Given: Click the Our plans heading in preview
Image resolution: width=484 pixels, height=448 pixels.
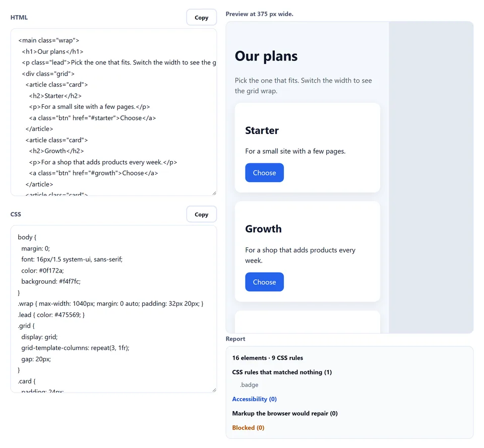Looking at the screenshot, I should point(266,56).
